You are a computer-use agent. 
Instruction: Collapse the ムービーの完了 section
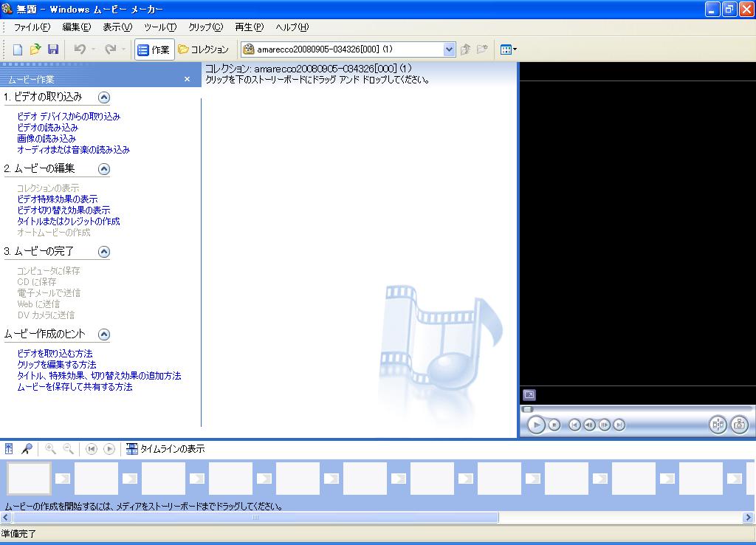[103, 252]
